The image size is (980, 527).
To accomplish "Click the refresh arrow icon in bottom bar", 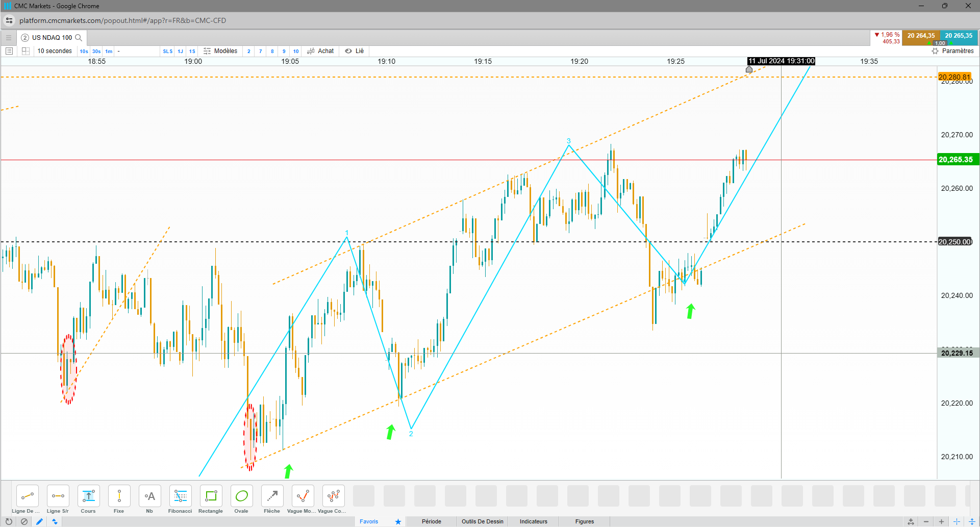I will (9, 521).
